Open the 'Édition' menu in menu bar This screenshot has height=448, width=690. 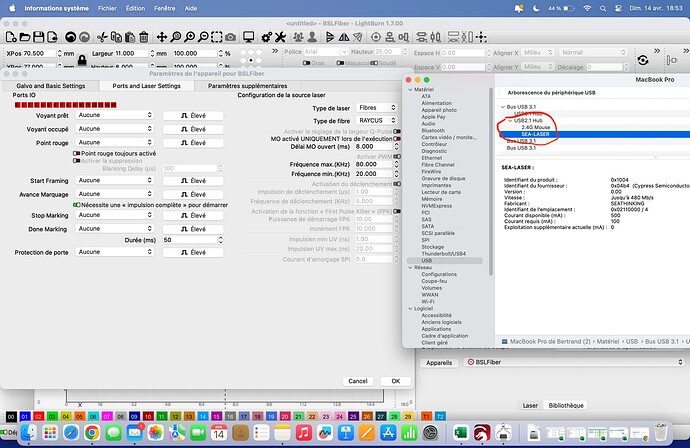pos(135,8)
